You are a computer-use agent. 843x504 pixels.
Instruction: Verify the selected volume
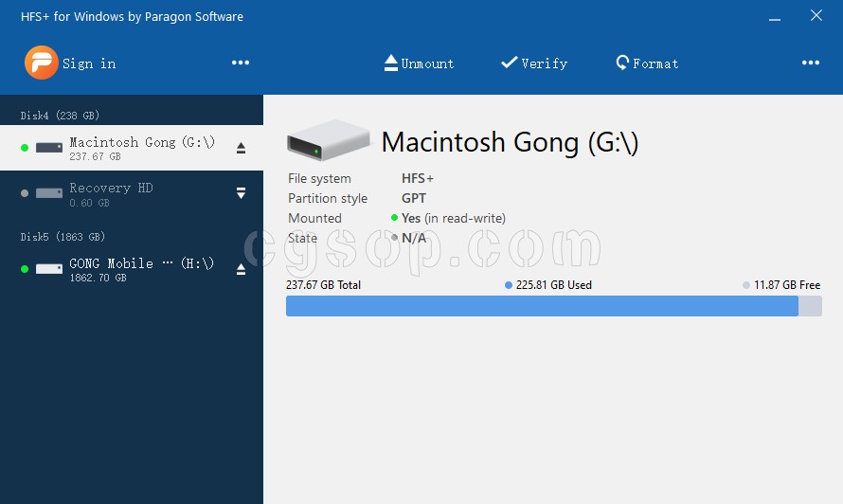[x=534, y=63]
